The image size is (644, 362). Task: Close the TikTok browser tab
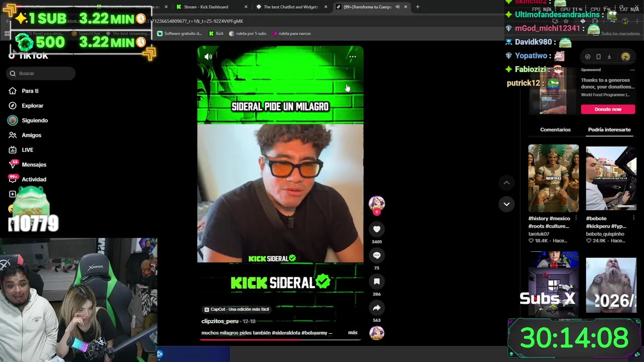406,7
